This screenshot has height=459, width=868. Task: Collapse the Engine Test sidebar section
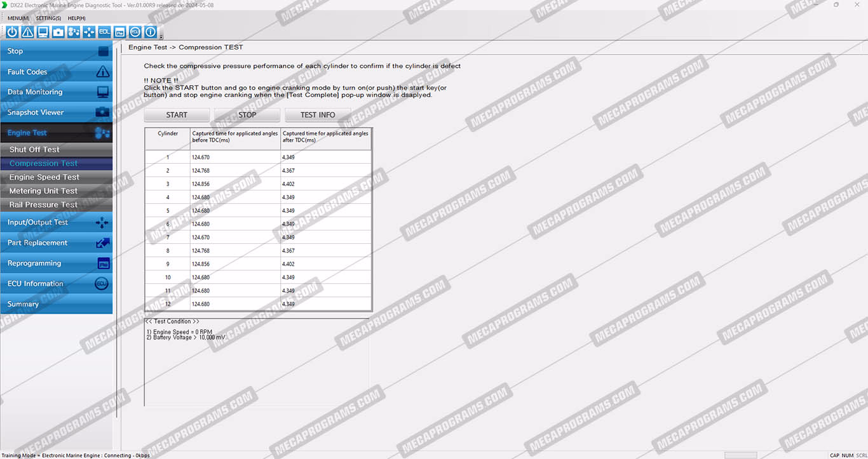point(56,133)
